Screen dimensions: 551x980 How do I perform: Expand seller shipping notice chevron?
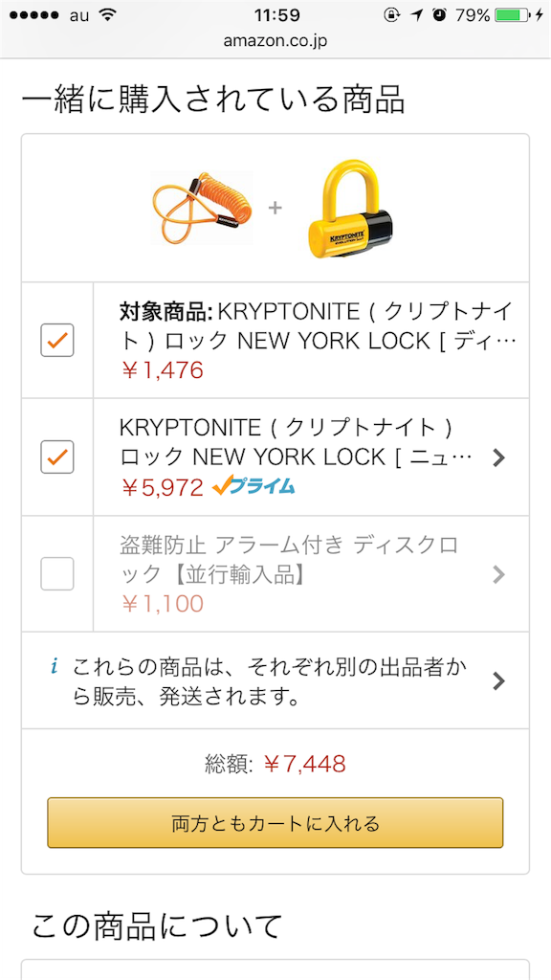click(497, 680)
